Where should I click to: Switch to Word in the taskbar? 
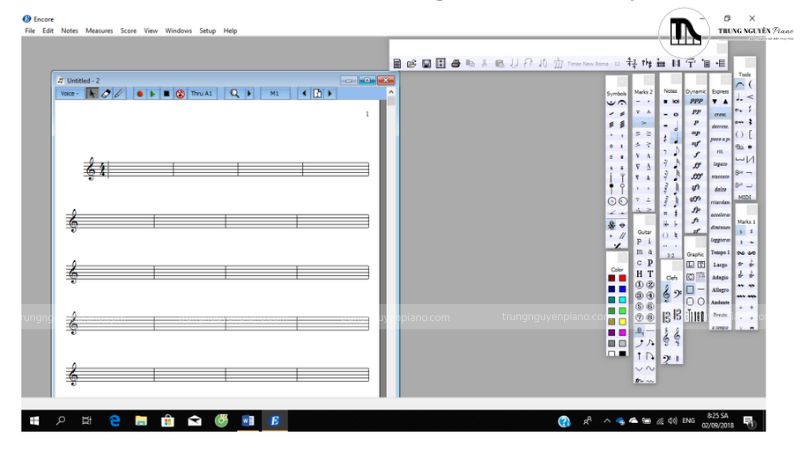[x=248, y=420]
